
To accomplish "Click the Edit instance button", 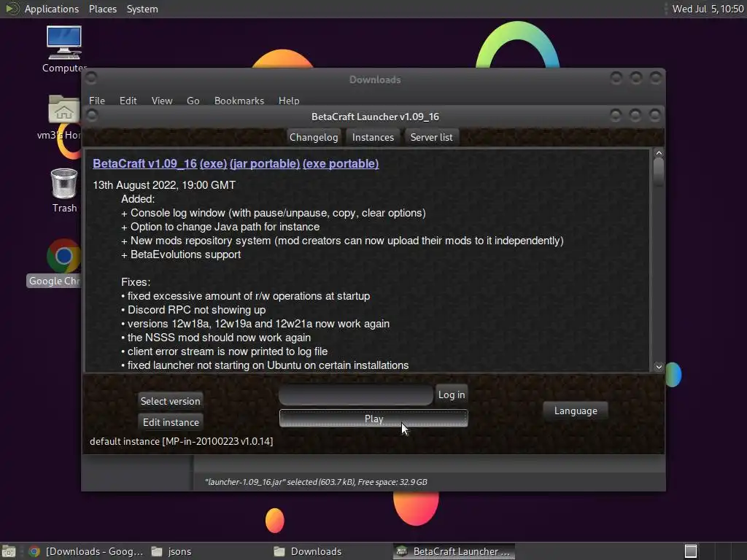I will tap(171, 422).
